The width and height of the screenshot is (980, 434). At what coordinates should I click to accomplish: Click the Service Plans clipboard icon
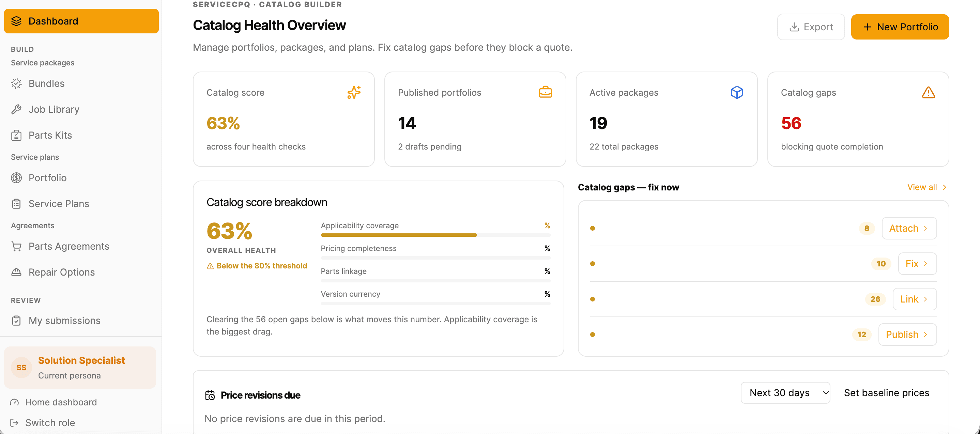(16, 204)
